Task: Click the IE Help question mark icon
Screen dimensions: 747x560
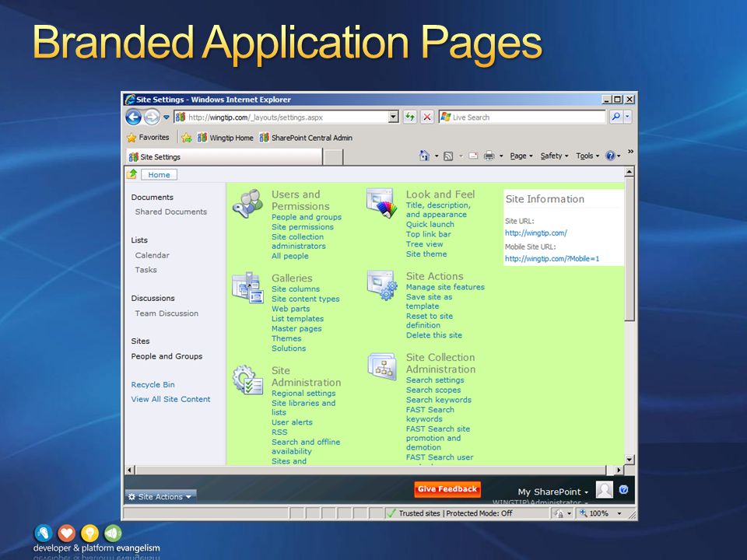Action: coord(610,156)
